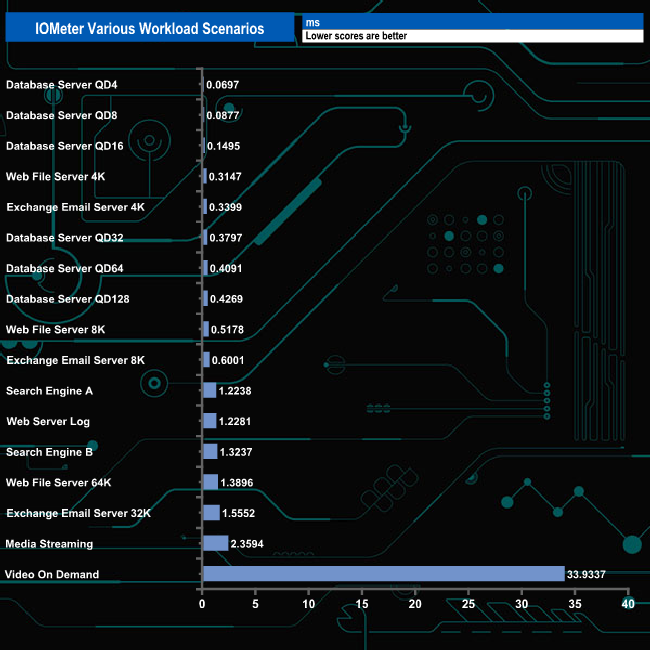Select the Web File Server 4K label
Screen dimensions: 650x650
[x=55, y=176]
